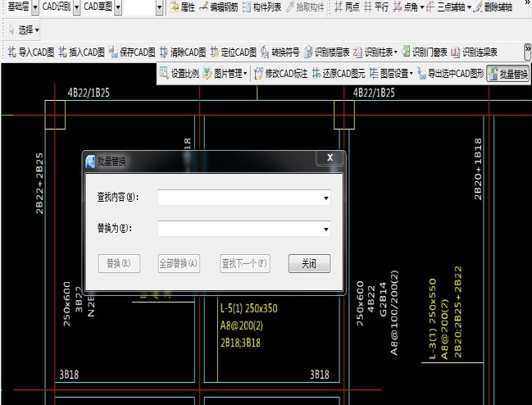This screenshot has height=405, width=532.
Task: Toggle the 批量替换 batch replace tool
Action: point(508,73)
